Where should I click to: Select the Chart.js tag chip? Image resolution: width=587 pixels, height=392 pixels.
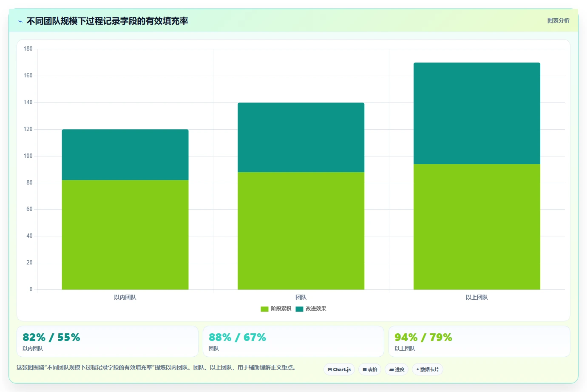(x=339, y=369)
